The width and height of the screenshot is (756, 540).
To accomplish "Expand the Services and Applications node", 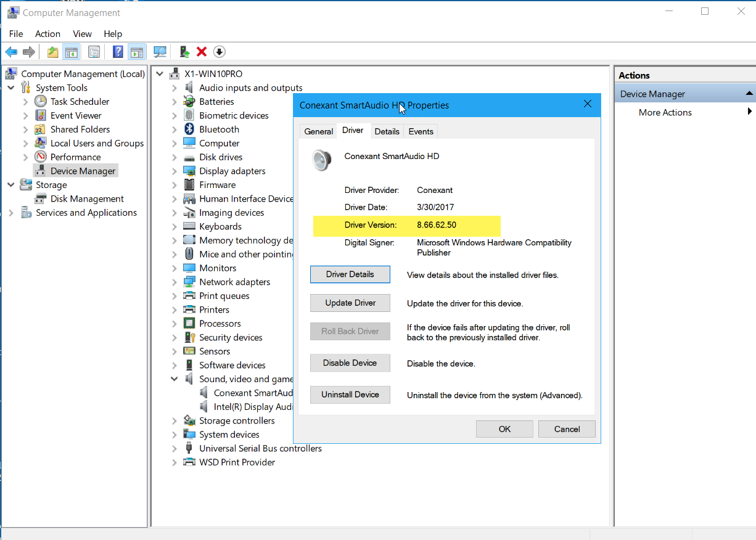I will coord(10,213).
